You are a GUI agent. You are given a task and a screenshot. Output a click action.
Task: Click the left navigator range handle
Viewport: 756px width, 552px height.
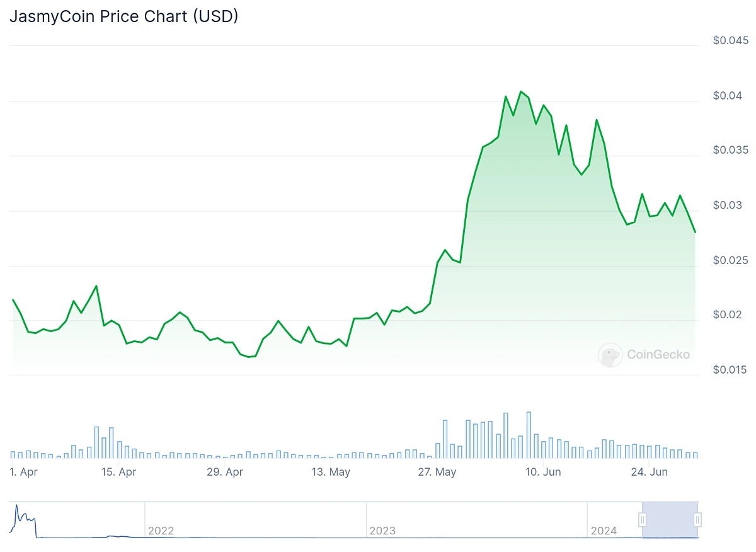tap(643, 520)
